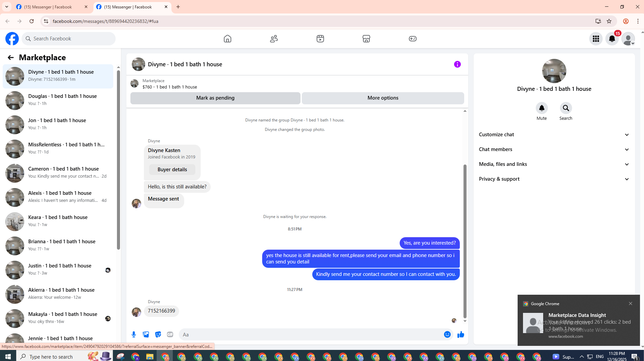Expand the Privacy & support section
Viewport: 644px width, 361px height.
pos(554,179)
